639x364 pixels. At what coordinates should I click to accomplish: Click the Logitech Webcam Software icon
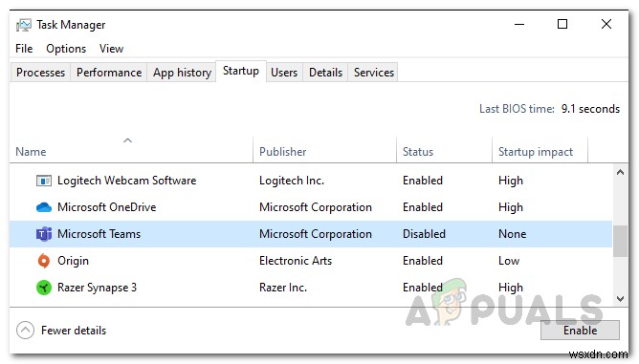point(44,181)
